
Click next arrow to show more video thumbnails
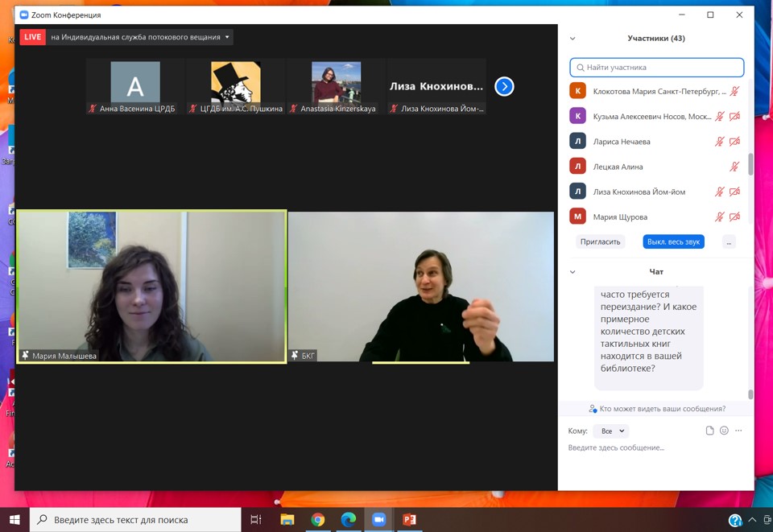tap(504, 86)
